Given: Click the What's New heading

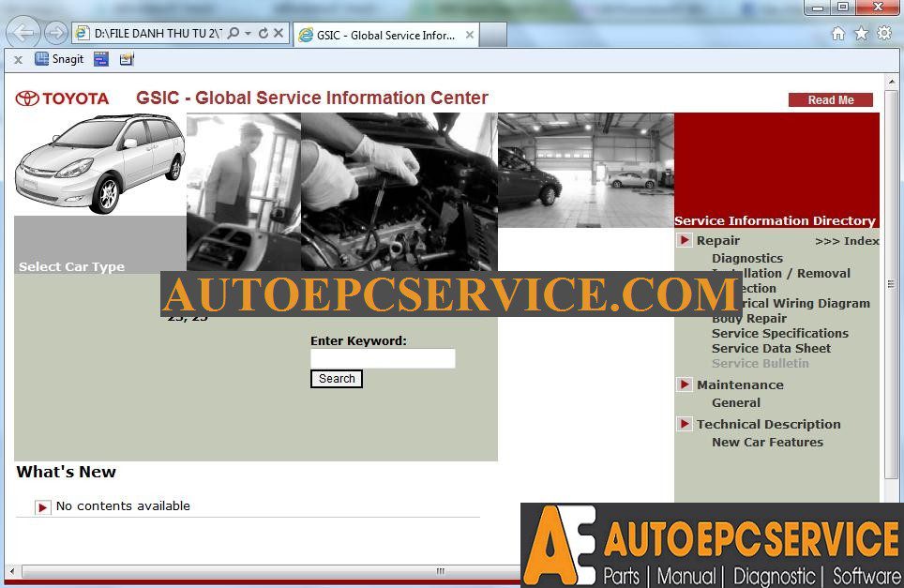Looking at the screenshot, I should 67,472.
